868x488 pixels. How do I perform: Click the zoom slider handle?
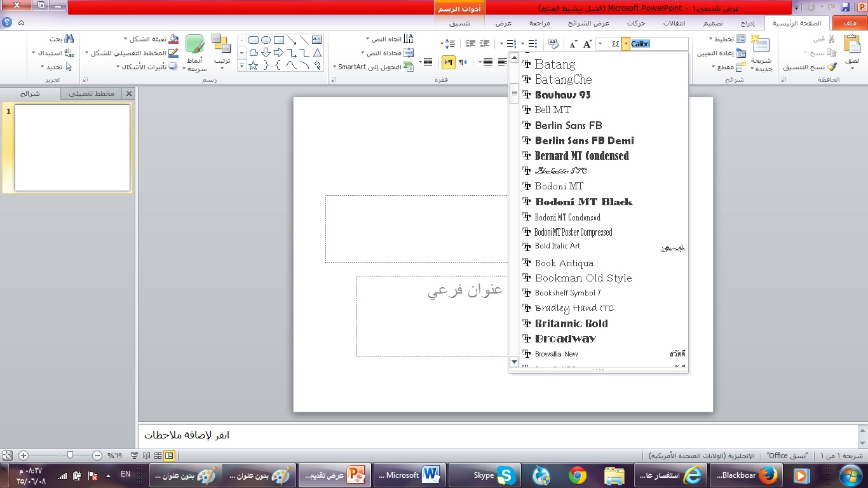click(70, 456)
